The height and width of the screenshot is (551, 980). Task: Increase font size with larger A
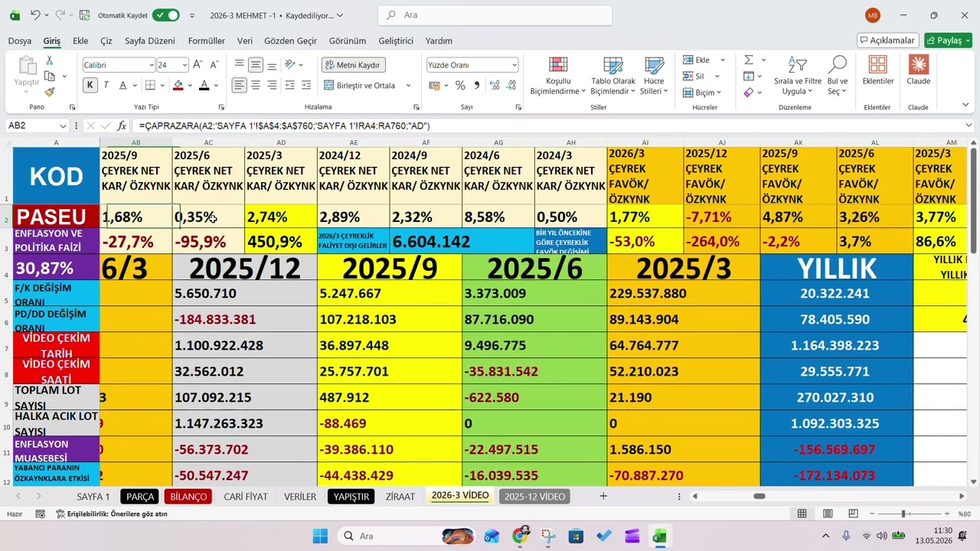tap(198, 65)
